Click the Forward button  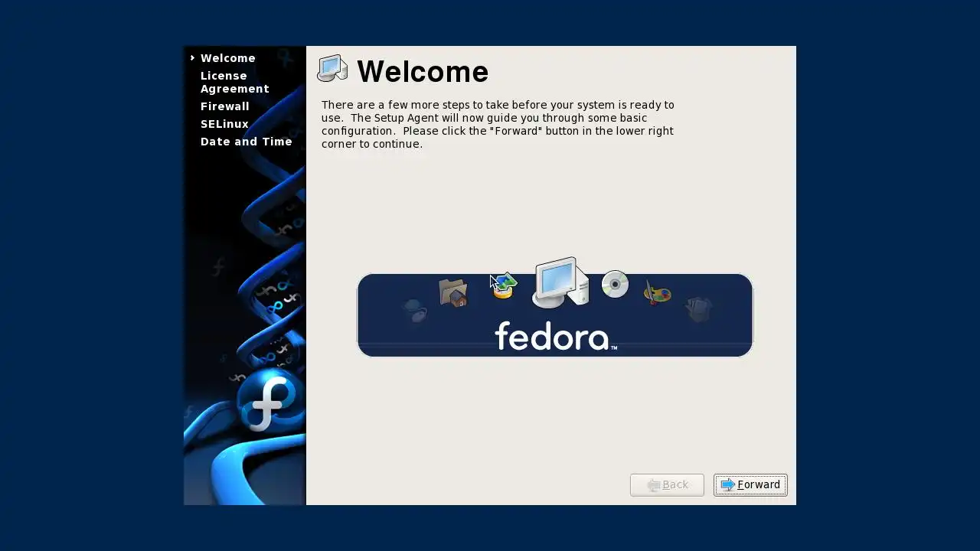click(750, 485)
